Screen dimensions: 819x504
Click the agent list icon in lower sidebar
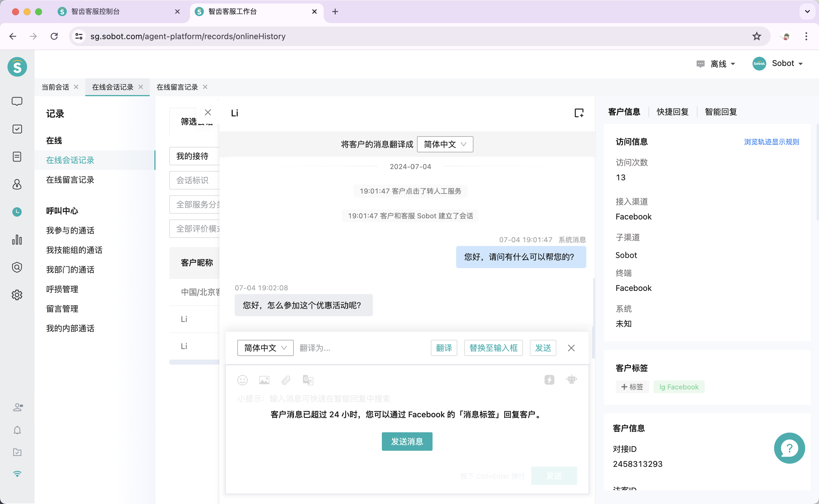click(x=17, y=407)
